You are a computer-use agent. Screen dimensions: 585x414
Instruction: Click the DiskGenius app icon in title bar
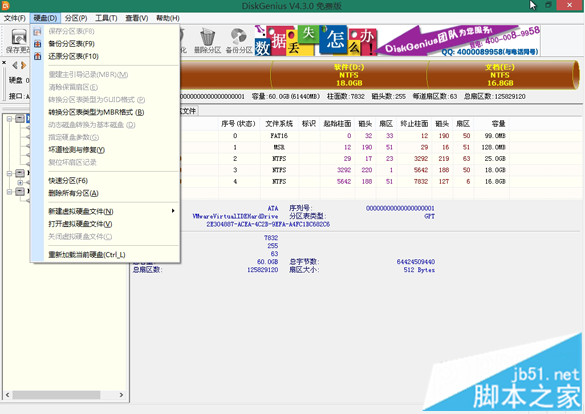[x=5, y=5]
